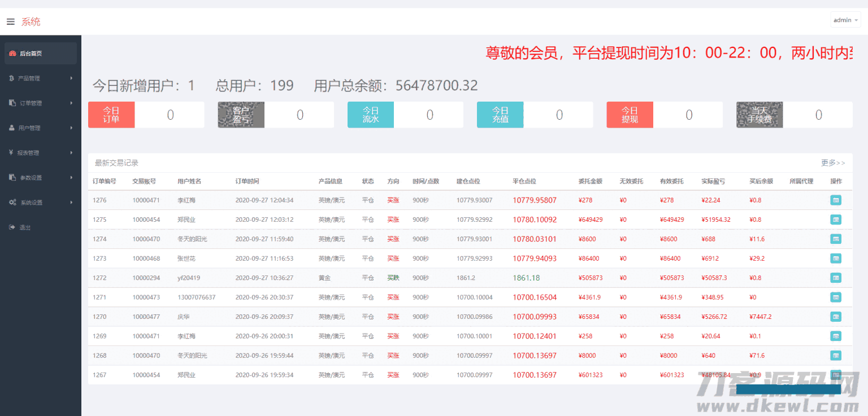Click the 订单管理 copy-document icon in sidebar

coord(11,103)
